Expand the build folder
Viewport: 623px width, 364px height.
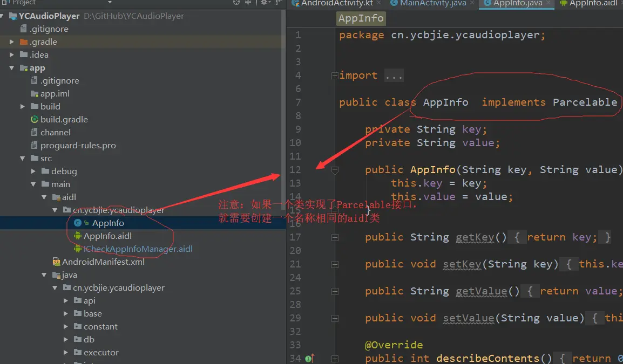click(23, 106)
